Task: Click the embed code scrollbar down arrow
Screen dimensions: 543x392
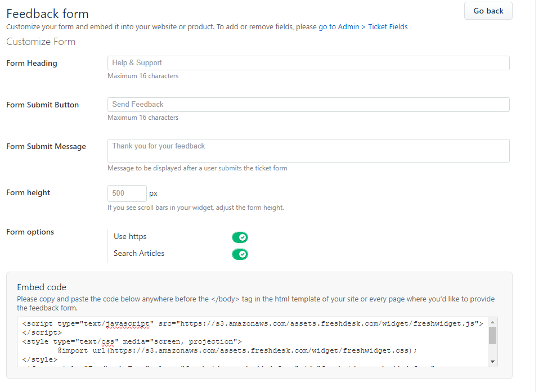Action: point(492,362)
